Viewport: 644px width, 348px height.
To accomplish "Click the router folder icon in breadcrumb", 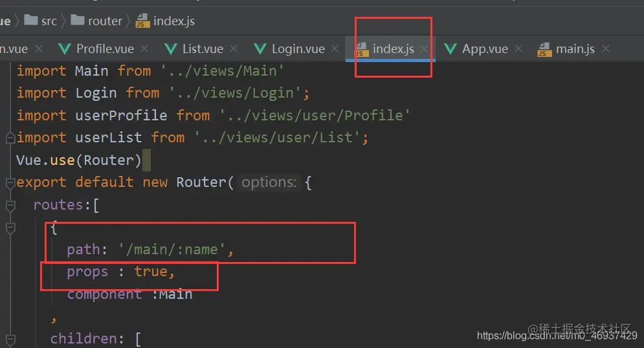I will point(78,19).
